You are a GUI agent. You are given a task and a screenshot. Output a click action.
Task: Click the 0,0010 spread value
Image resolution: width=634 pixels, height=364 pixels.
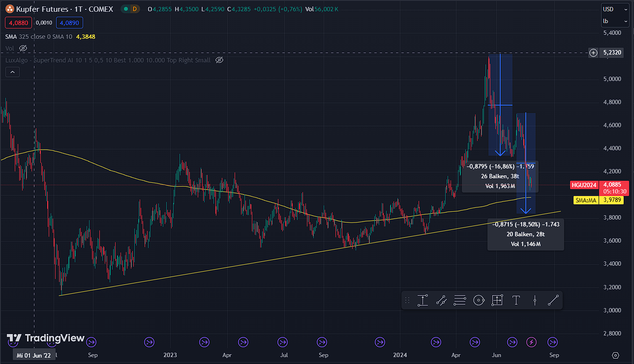coord(44,23)
